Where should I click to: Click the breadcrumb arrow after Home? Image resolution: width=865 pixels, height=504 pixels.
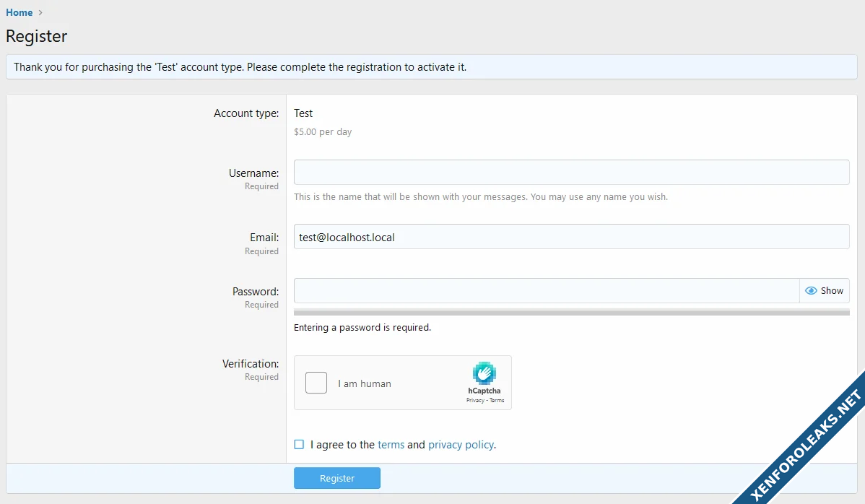(x=40, y=12)
